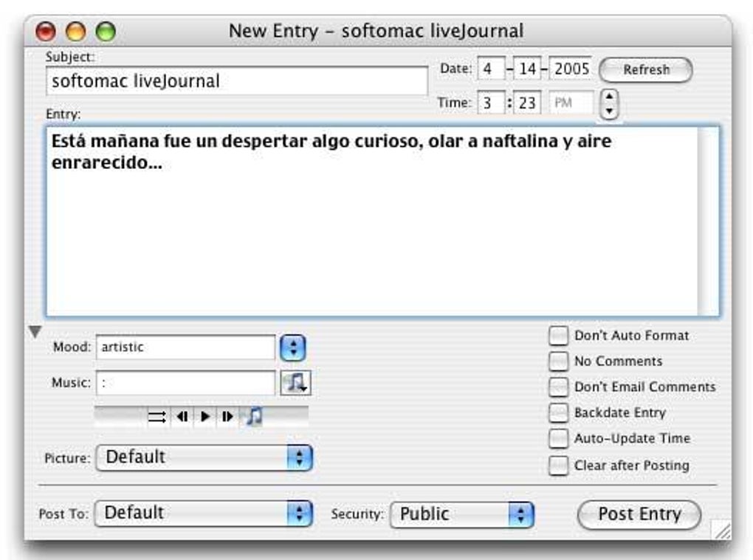Skip to previous track in music controls
The image size is (753, 560).
(x=182, y=416)
